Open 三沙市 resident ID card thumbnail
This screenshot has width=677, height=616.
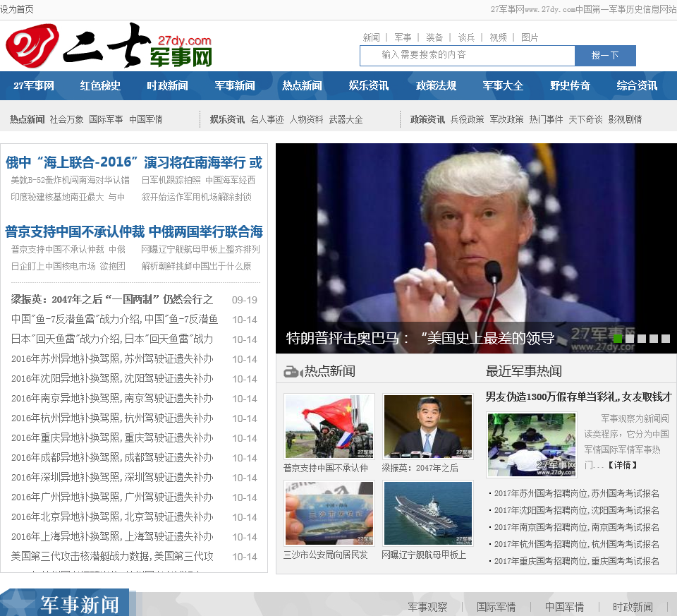(x=329, y=513)
